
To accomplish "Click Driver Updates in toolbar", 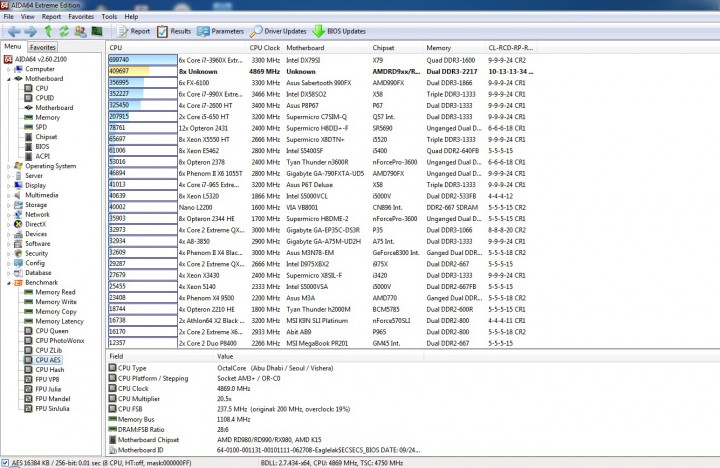I will point(278,31).
